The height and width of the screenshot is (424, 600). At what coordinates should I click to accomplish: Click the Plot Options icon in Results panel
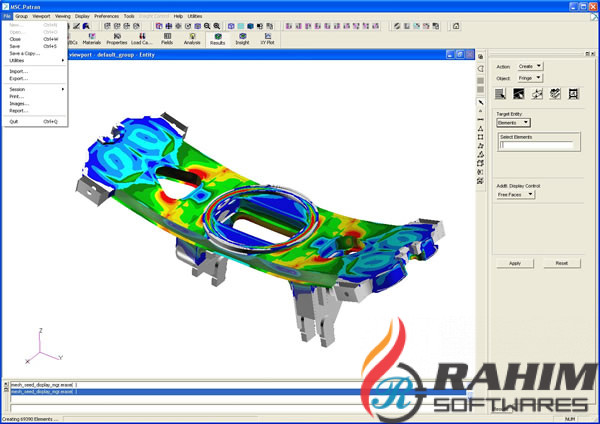[555, 94]
